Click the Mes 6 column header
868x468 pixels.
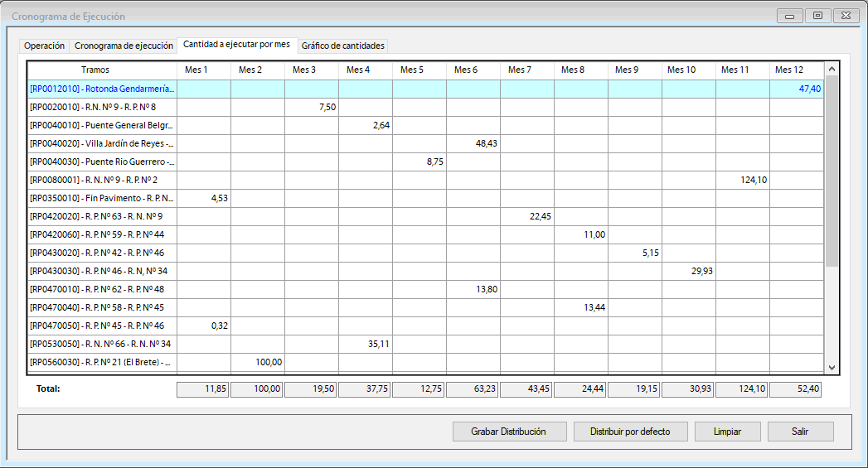[466, 70]
